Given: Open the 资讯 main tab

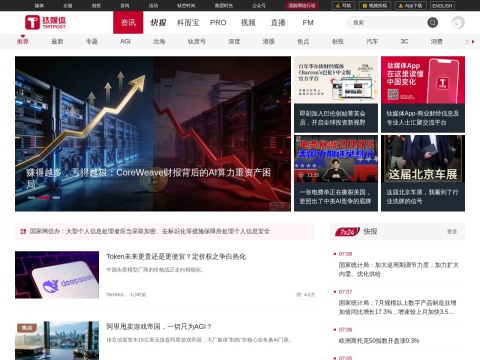Looking at the screenshot, I should point(128,22).
